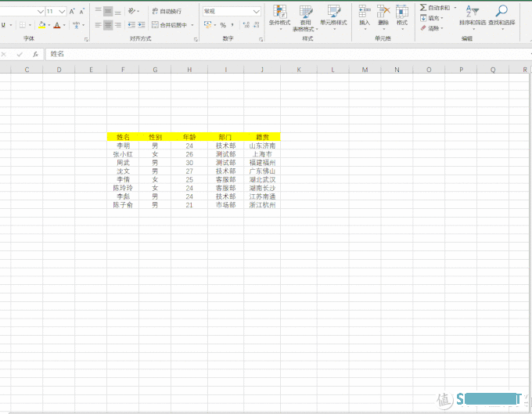
Task: Apply percent style format
Action: [223, 25]
